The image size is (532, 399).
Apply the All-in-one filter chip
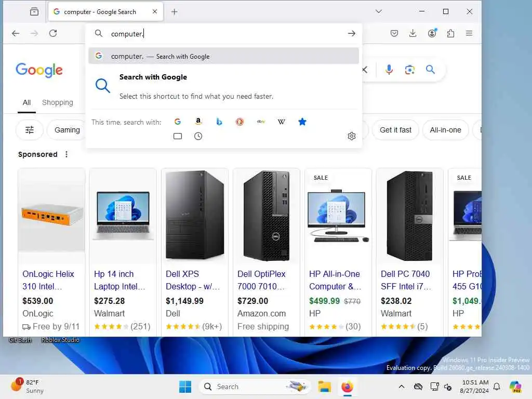445,130
